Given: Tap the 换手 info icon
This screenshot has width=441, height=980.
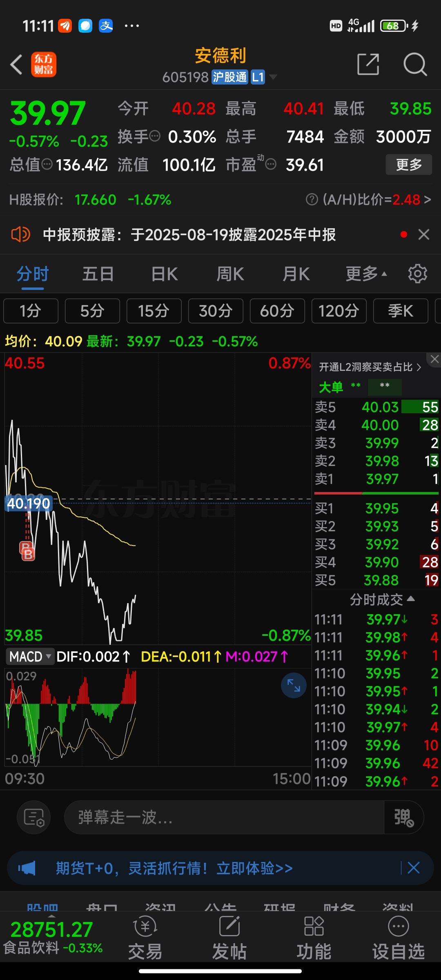Looking at the screenshot, I should tap(155, 136).
